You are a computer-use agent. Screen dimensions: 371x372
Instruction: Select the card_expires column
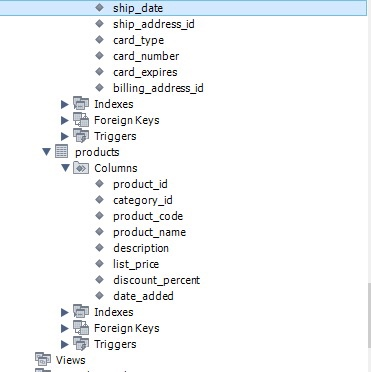(145, 72)
